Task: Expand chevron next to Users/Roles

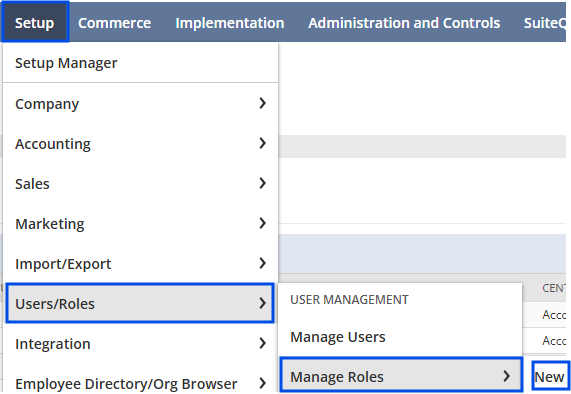Action: pos(263,303)
